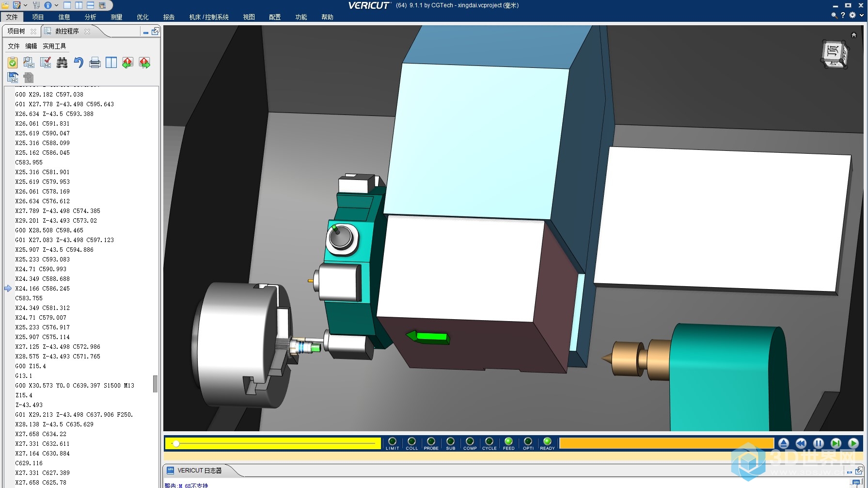The image size is (868, 488).
Task: Click the binoculars find icon
Action: (62, 63)
